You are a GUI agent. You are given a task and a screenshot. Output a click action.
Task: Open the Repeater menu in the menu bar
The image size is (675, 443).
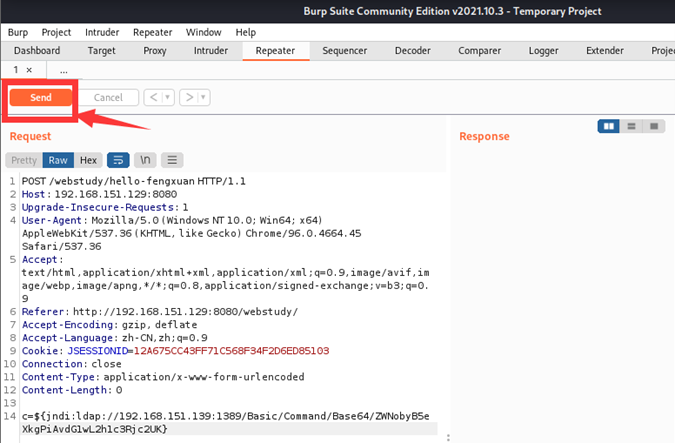pyautogui.click(x=152, y=32)
